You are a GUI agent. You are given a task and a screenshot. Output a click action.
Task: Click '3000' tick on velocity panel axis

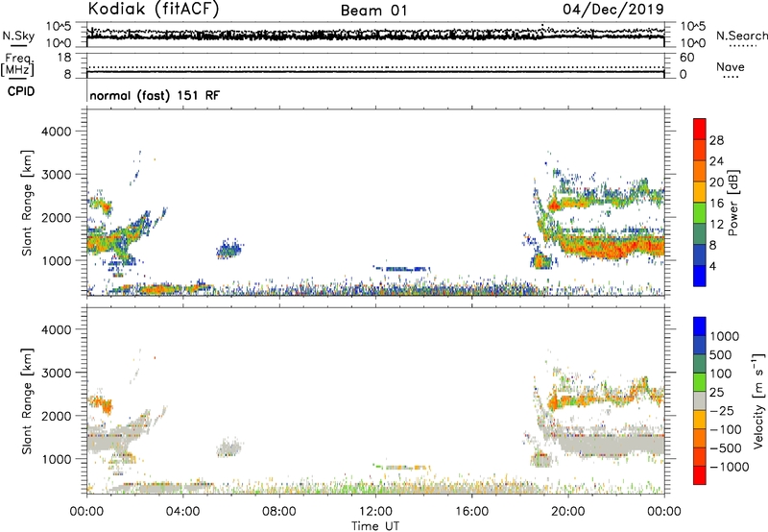tap(56, 373)
